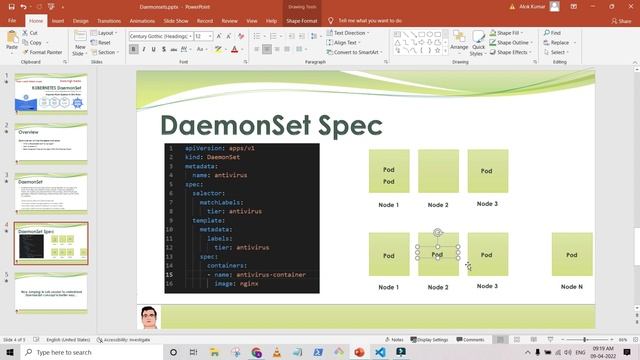This screenshot has height=360, width=640.
Task: Toggle Bold formatting
Action: (x=133, y=49)
